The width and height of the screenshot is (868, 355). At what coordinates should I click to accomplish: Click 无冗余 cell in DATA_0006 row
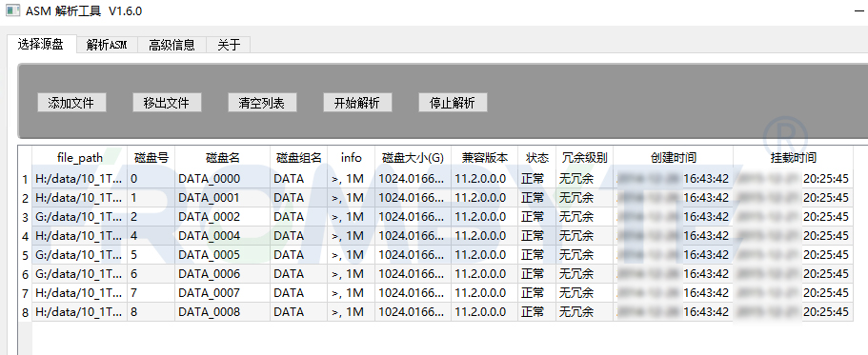(584, 274)
